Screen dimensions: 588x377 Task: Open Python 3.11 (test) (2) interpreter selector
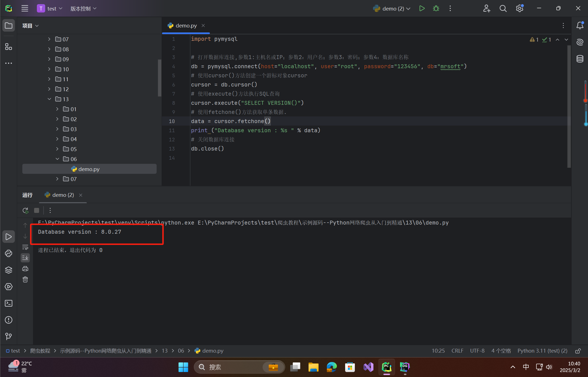click(x=542, y=351)
